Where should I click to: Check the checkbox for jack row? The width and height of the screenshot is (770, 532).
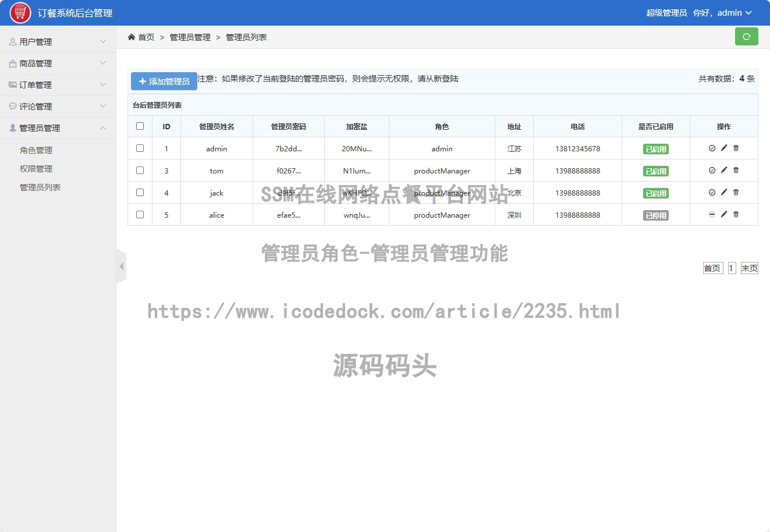(x=140, y=193)
